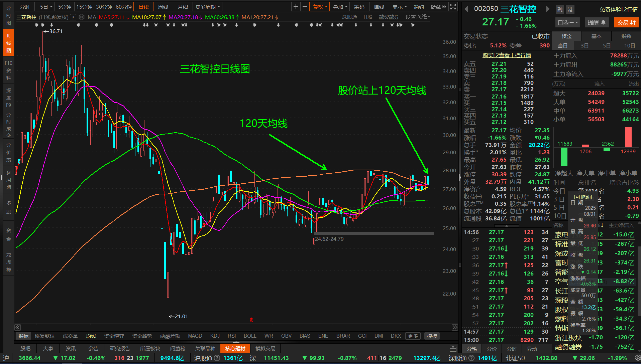This screenshot has width=641, height=364.
Task: Enter fullscreen chart view
Action: point(453,7)
